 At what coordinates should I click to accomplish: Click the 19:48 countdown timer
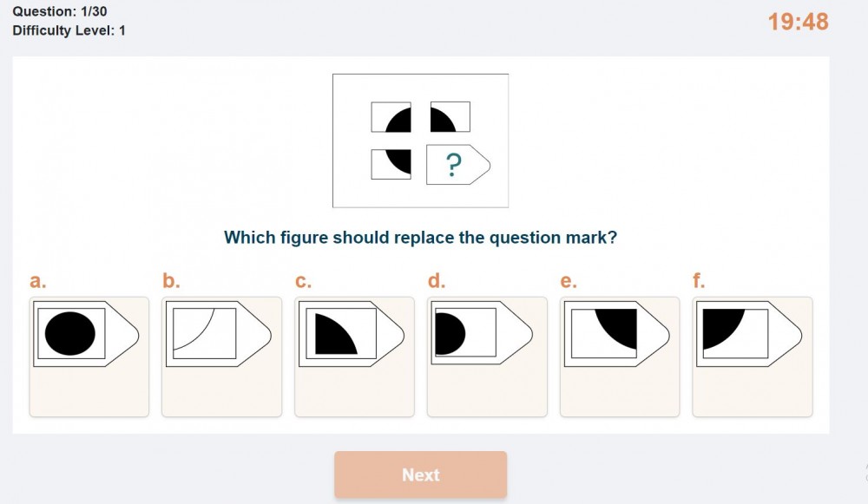[799, 23]
